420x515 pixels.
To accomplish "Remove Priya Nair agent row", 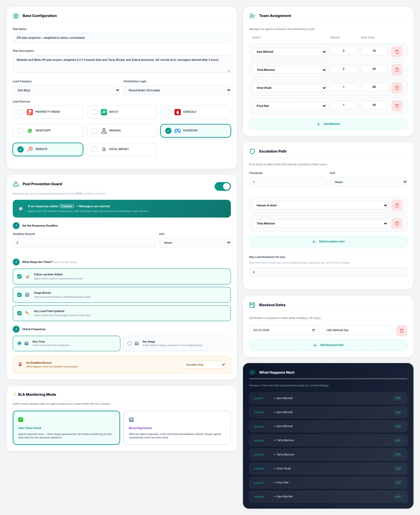I will (x=397, y=106).
